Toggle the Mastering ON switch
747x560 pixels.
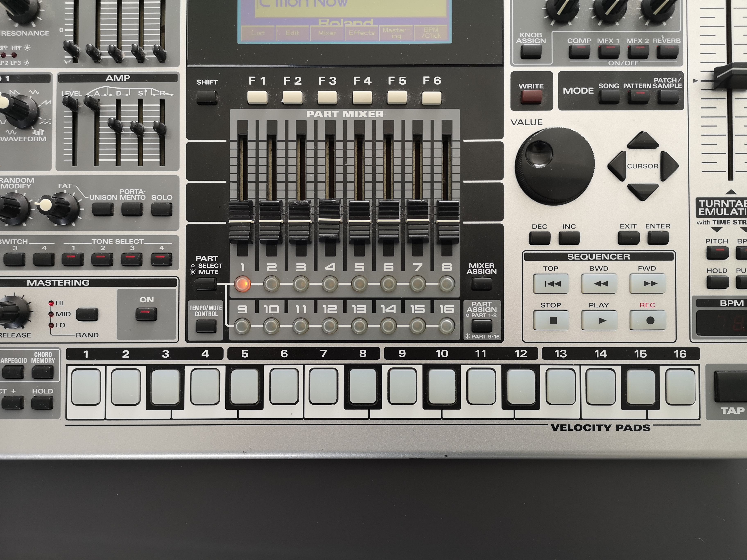[146, 314]
